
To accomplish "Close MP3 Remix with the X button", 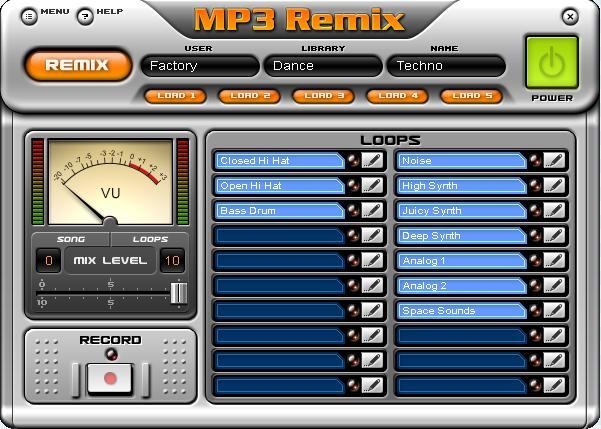I will [570, 17].
